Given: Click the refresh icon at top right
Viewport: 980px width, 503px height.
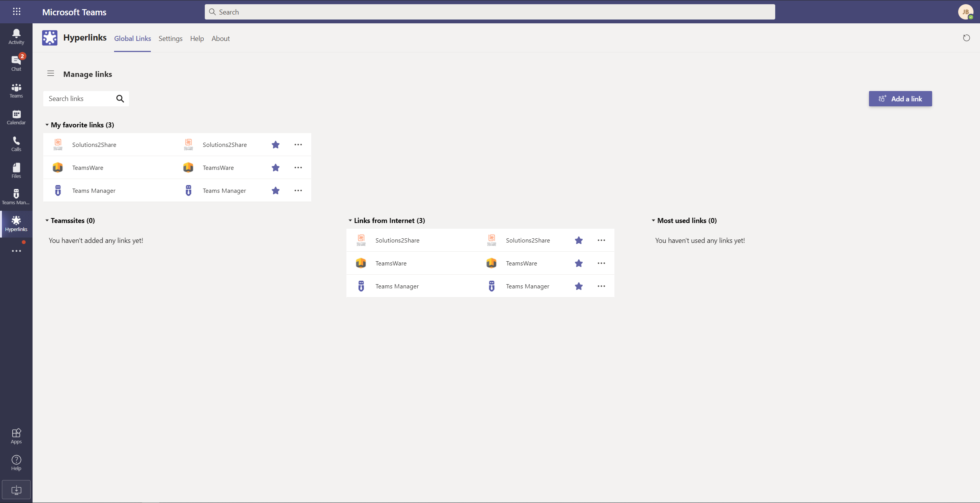Looking at the screenshot, I should coord(966,38).
